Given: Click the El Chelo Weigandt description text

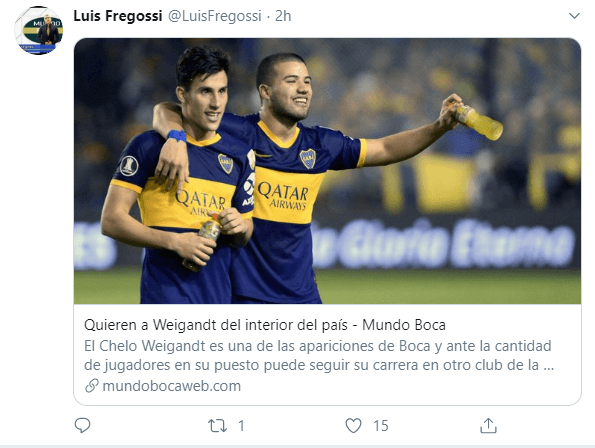Looking at the screenshot, I should point(318,346).
